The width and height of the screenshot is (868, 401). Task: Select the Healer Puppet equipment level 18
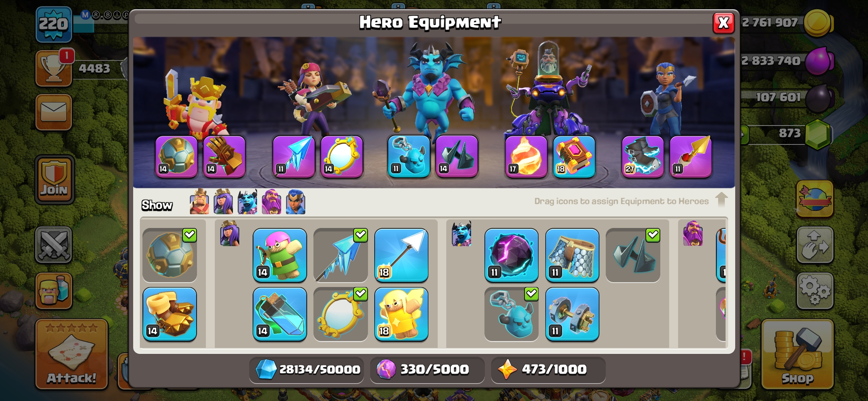point(401,314)
